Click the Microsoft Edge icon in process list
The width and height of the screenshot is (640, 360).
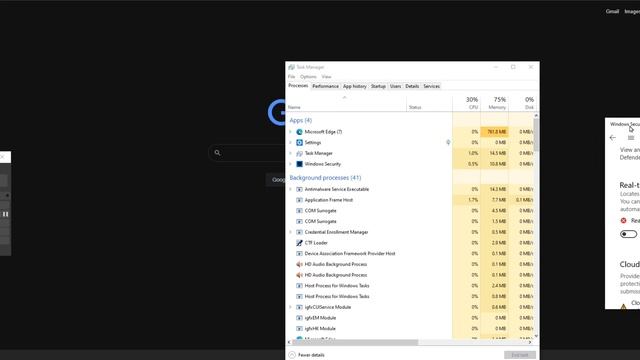pos(299,132)
